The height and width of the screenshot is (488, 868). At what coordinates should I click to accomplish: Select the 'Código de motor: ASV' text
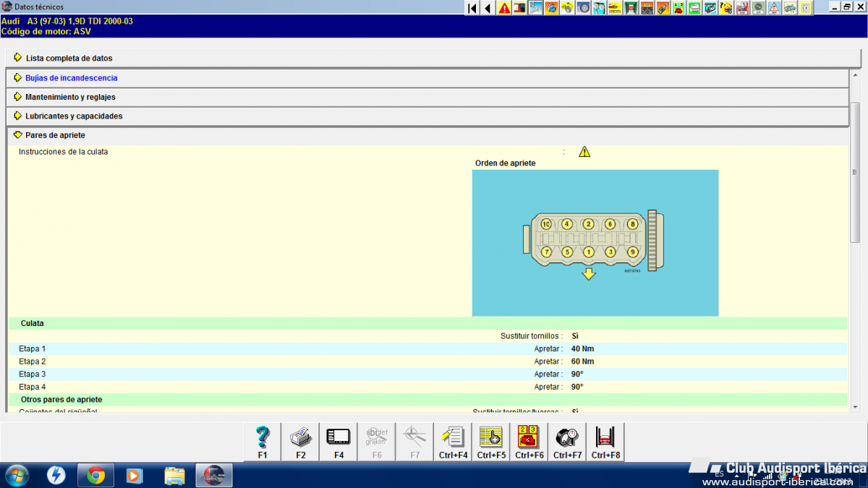coord(46,31)
